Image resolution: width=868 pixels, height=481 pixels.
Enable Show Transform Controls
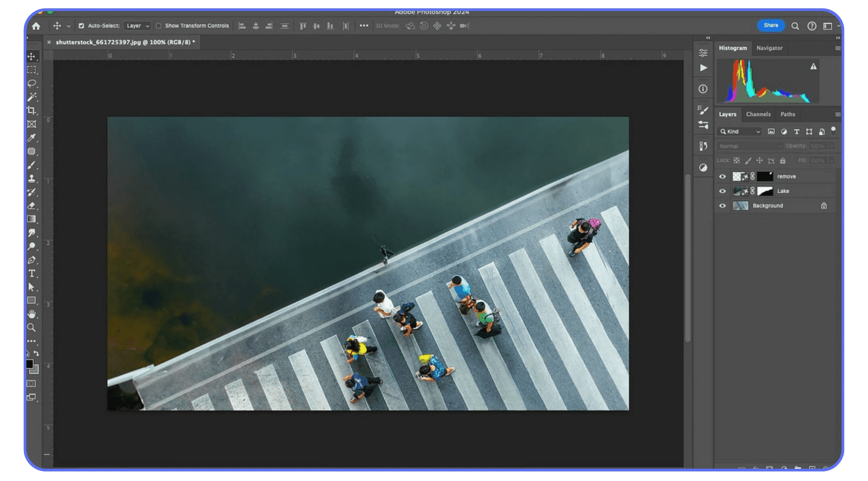click(x=159, y=26)
